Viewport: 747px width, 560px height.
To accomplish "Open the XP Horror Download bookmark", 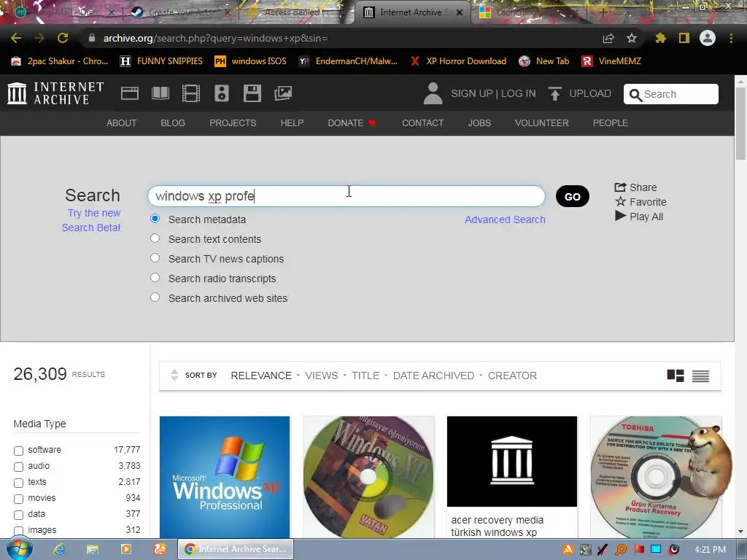I will (458, 61).
